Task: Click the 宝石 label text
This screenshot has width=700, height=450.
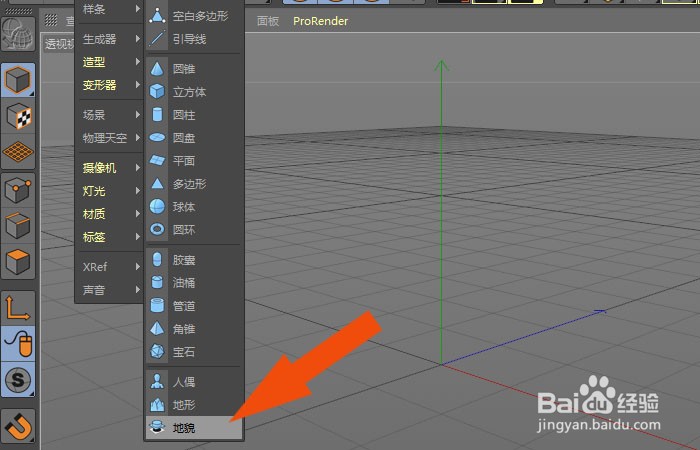Action: [x=183, y=352]
